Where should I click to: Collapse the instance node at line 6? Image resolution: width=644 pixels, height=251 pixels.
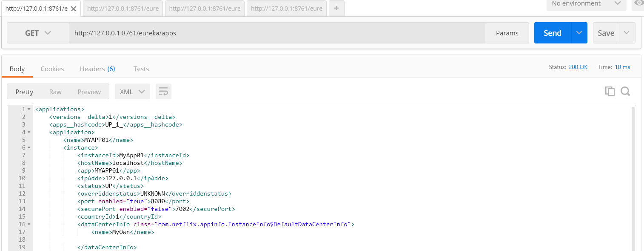pyautogui.click(x=29, y=148)
